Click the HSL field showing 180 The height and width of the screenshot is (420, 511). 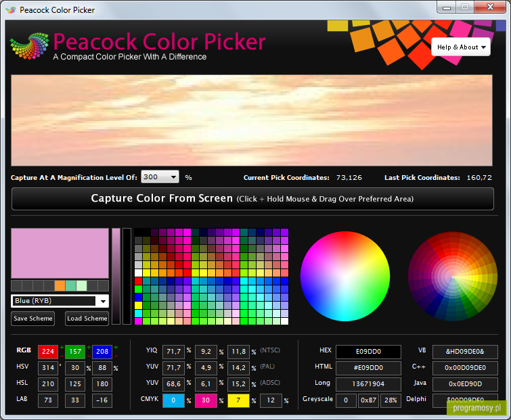click(x=102, y=384)
